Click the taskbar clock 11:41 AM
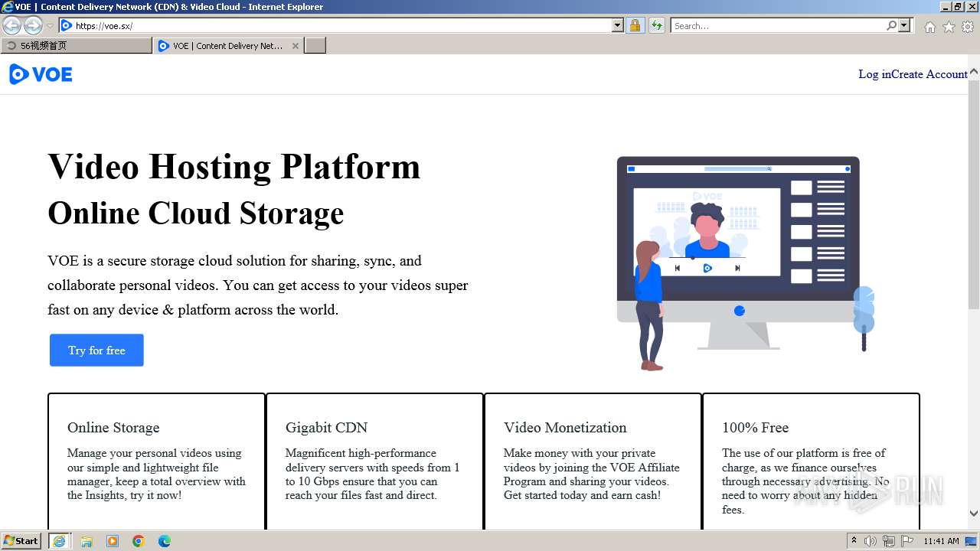The width and height of the screenshot is (980, 551). tap(941, 541)
